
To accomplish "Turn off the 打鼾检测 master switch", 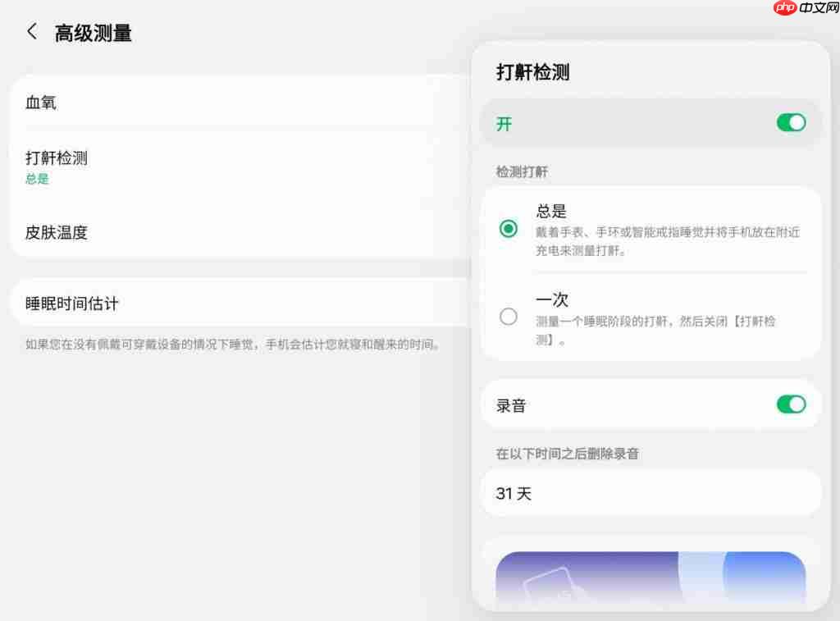I will pos(791,123).
